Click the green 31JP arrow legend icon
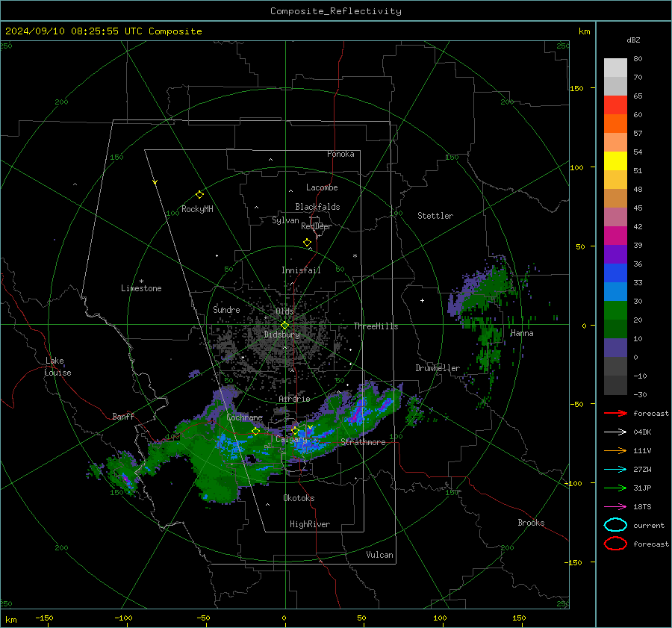 [615, 488]
